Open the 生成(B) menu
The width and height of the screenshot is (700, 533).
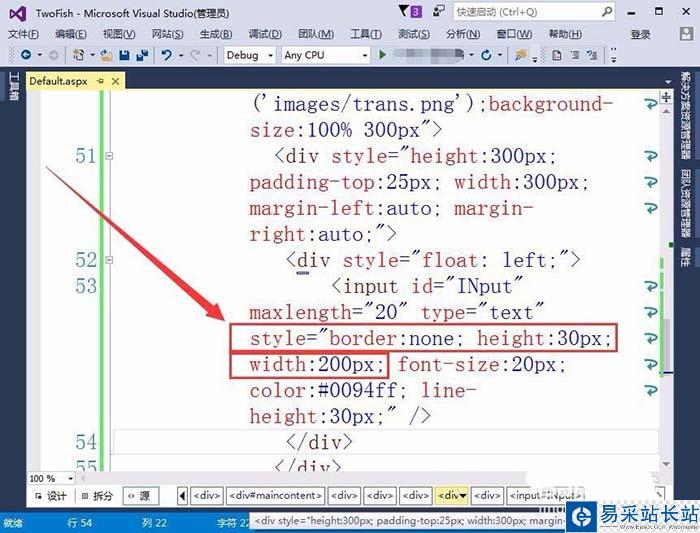tap(216, 34)
